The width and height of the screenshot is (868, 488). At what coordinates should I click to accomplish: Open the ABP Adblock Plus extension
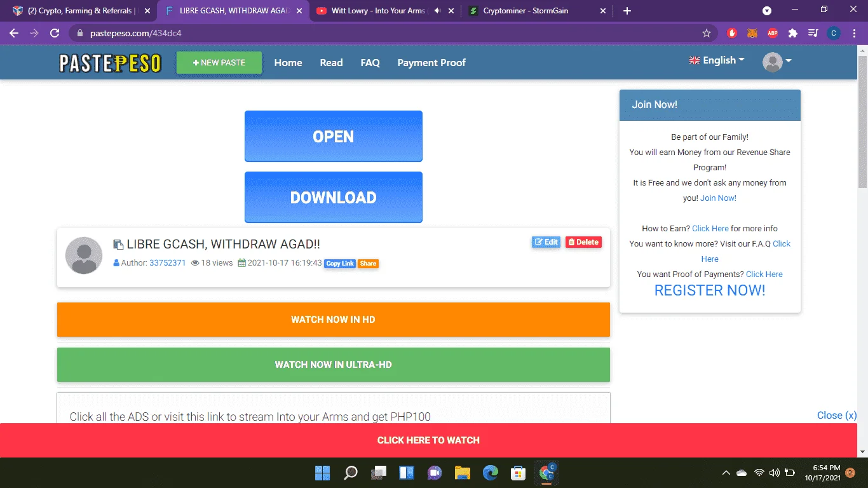click(x=773, y=33)
